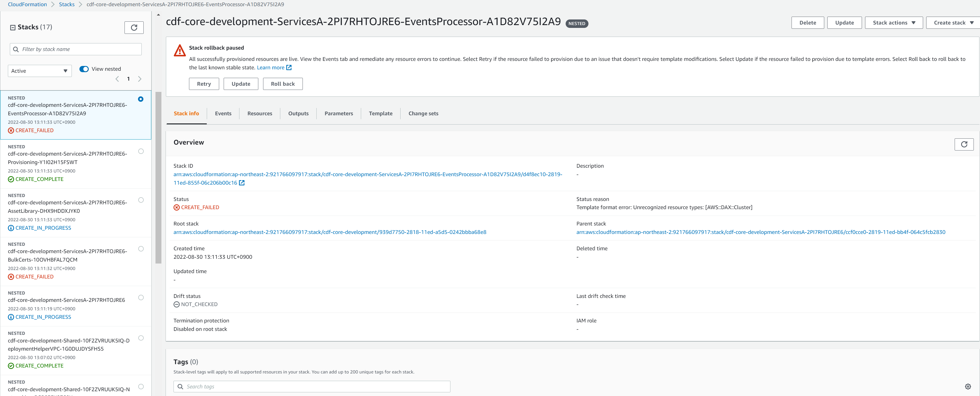Click the Retry button
The height and width of the screenshot is (396, 980).
coord(204,84)
